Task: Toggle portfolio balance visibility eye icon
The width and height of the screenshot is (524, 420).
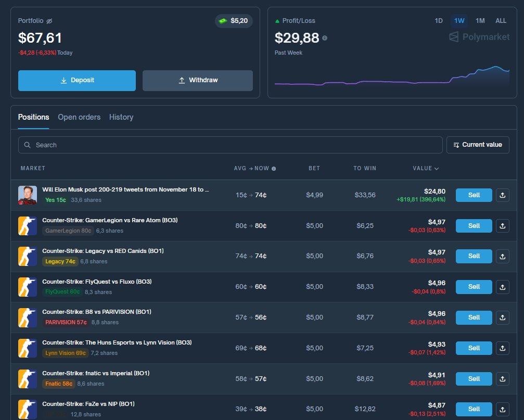Action: pos(49,21)
